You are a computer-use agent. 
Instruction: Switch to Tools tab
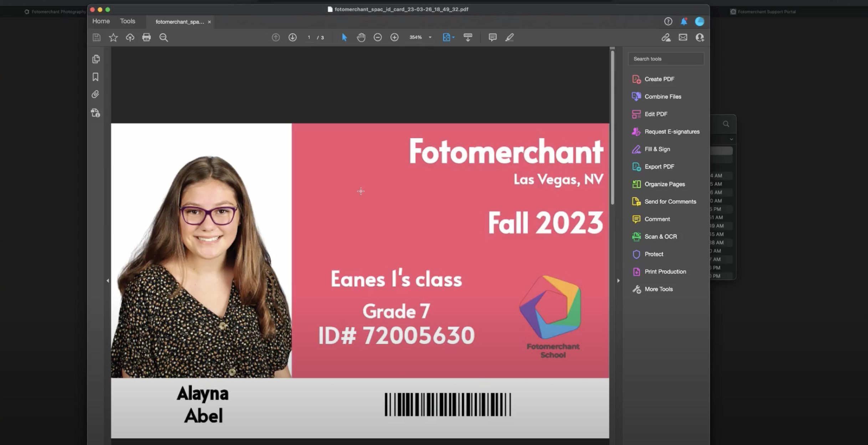tap(128, 21)
